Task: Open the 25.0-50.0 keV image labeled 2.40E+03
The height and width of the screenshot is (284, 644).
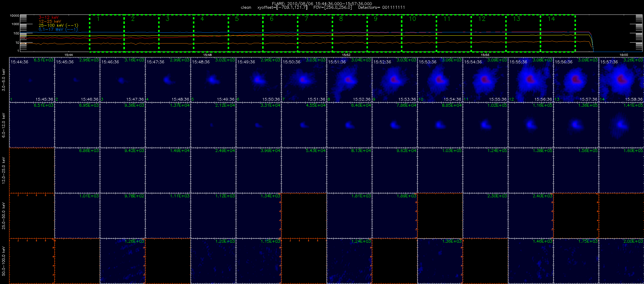Action: click(531, 216)
